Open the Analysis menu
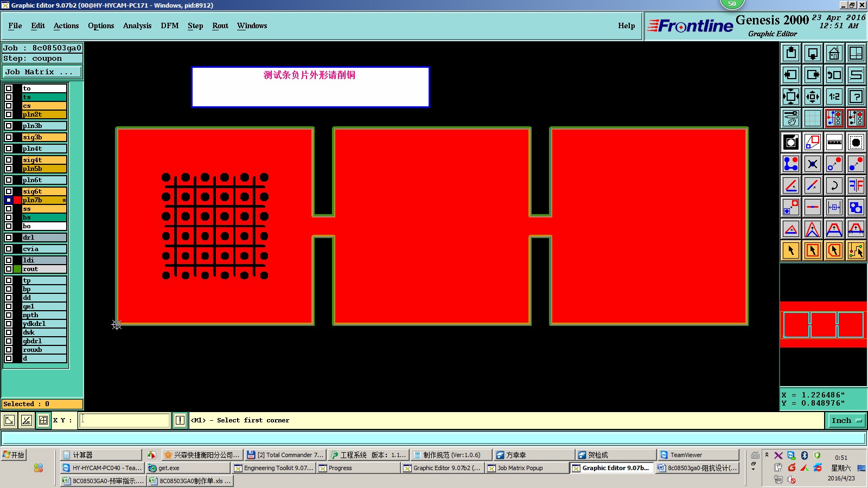This screenshot has width=868, height=488. [137, 25]
